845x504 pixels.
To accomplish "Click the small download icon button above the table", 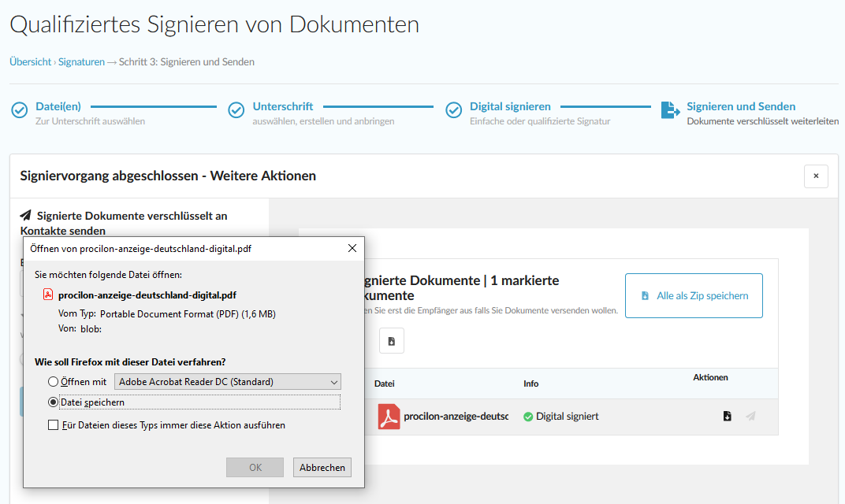I will click(x=392, y=341).
